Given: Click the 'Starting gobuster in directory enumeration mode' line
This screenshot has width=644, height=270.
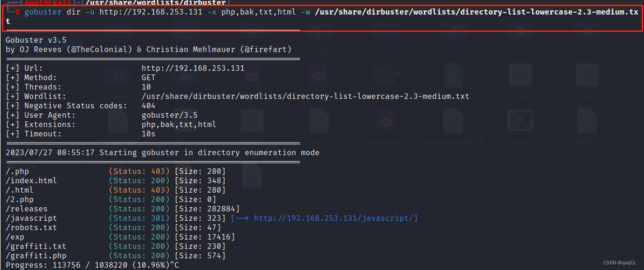Looking at the screenshot, I should coord(163,152).
